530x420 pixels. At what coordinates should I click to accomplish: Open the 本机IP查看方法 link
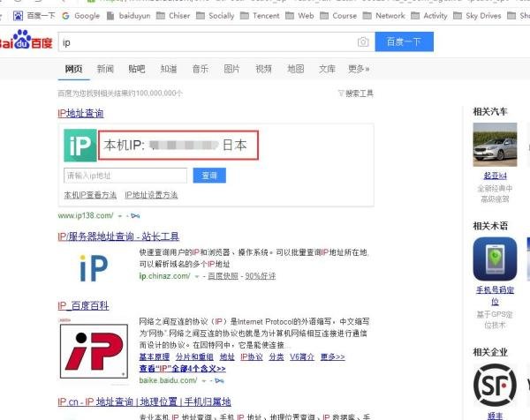pos(90,195)
